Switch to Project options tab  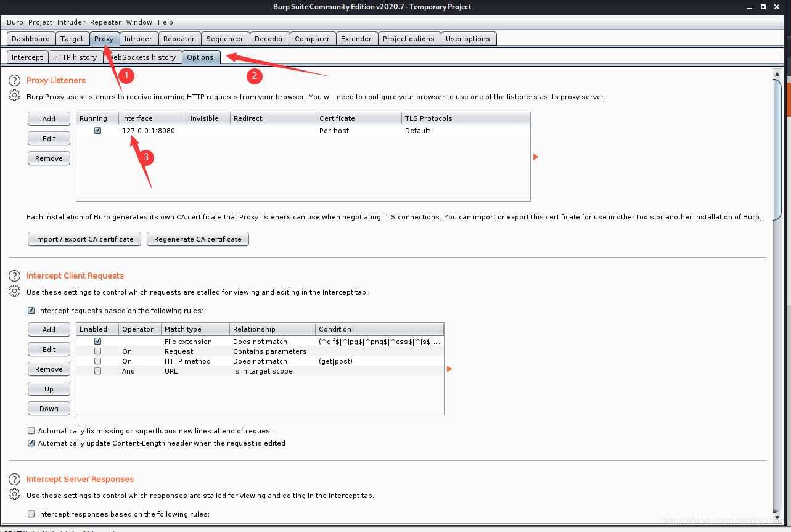tap(409, 39)
